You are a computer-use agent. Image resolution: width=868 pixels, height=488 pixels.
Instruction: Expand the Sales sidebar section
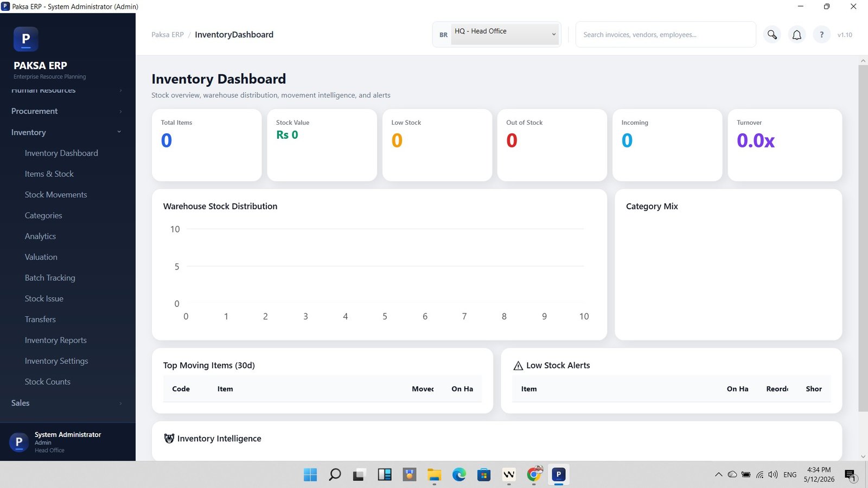pyautogui.click(x=67, y=403)
